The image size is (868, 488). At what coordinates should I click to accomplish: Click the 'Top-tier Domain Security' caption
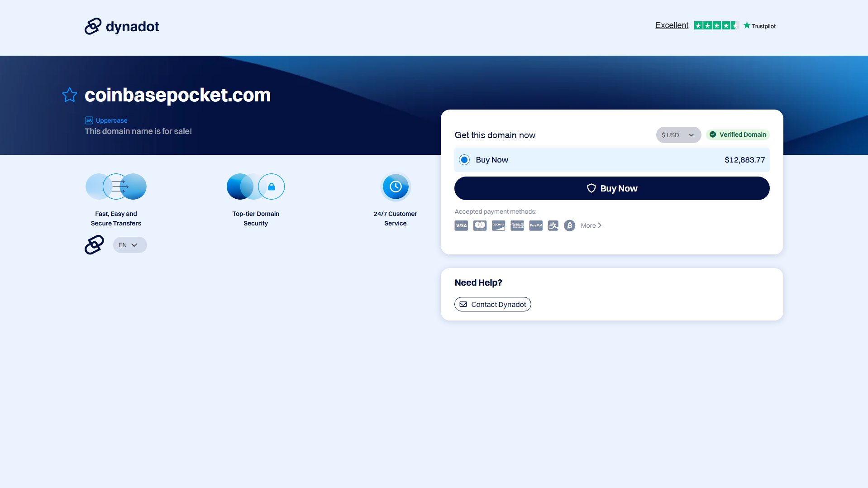coord(256,219)
